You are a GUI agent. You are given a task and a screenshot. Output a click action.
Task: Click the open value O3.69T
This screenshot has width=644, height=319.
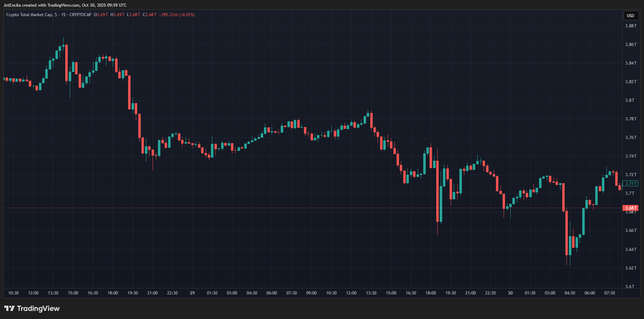coord(101,15)
